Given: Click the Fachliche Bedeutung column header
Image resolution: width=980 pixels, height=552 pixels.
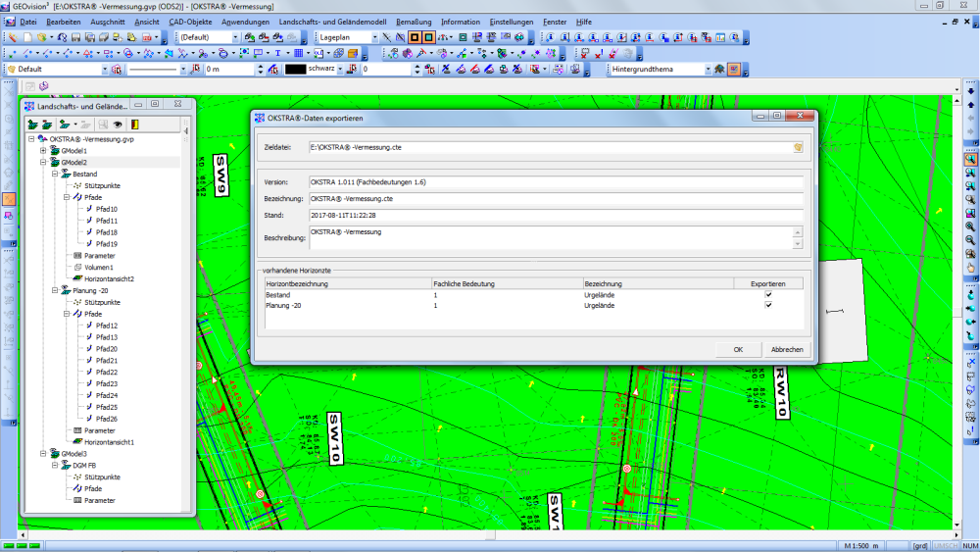Looking at the screenshot, I should [x=507, y=283].
